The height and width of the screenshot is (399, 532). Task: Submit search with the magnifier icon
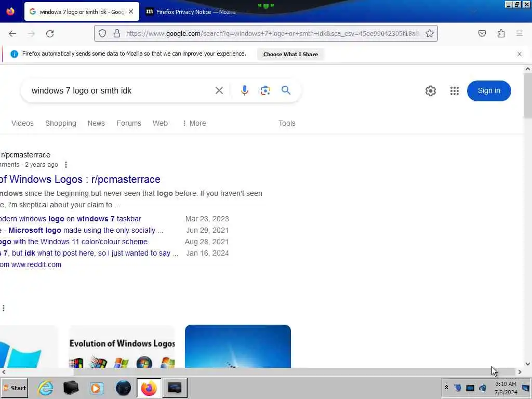[286, 90]
